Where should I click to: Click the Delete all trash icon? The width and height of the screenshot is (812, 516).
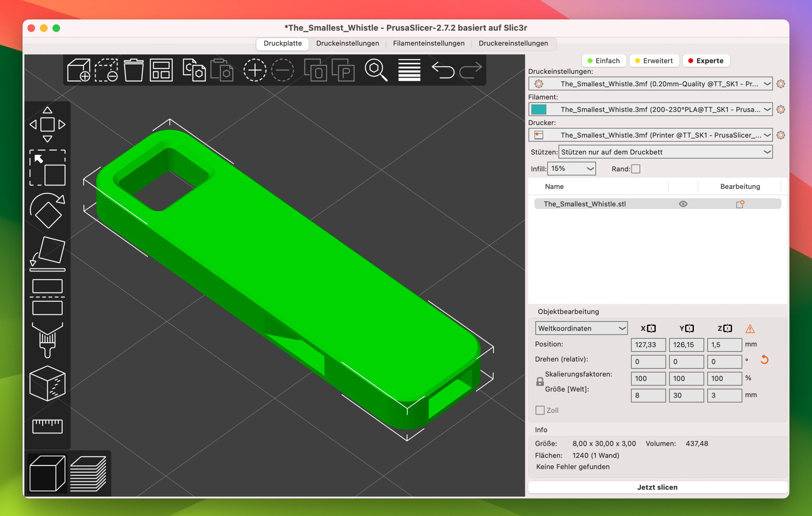[x=134, y=70]
